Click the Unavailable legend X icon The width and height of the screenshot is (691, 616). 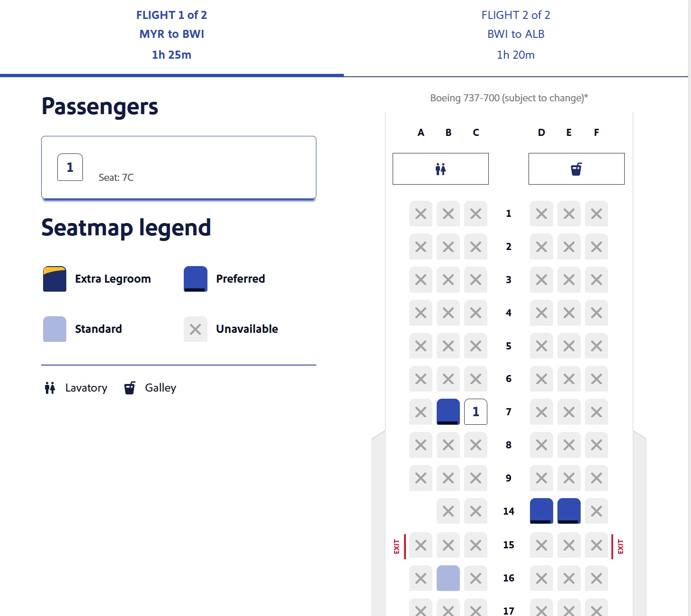(196, 329)
